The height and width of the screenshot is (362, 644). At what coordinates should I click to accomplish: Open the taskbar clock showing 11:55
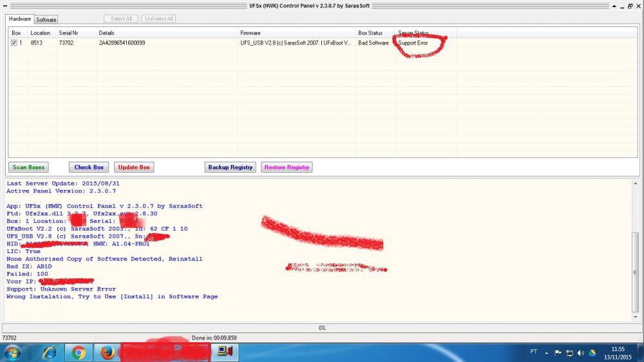(618, 353)
